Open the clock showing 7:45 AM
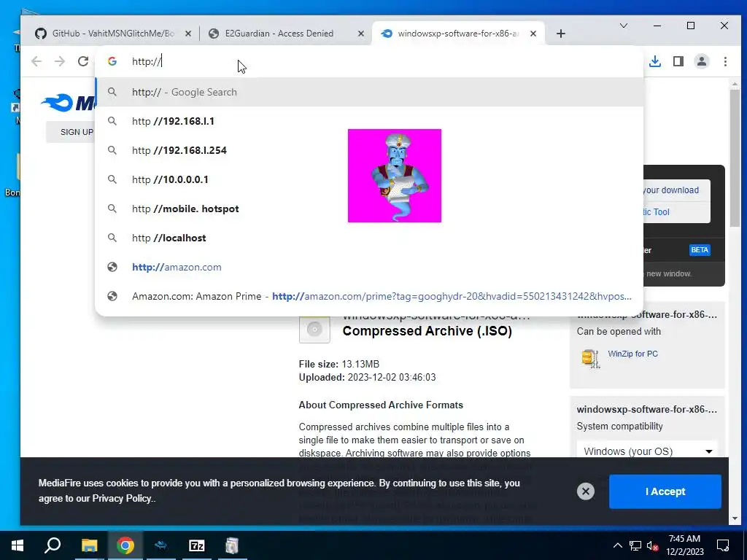 point(684,545)
